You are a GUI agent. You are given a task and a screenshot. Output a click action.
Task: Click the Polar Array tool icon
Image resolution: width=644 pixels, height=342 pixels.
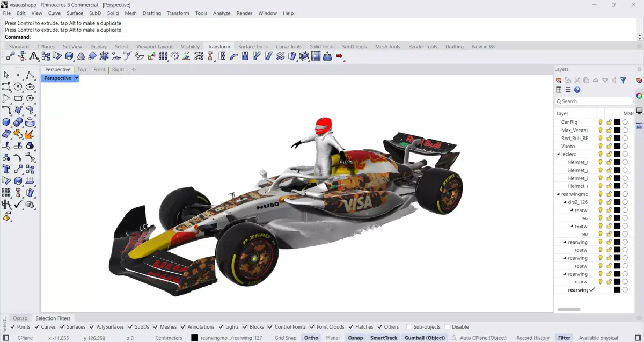coord(175,56)
